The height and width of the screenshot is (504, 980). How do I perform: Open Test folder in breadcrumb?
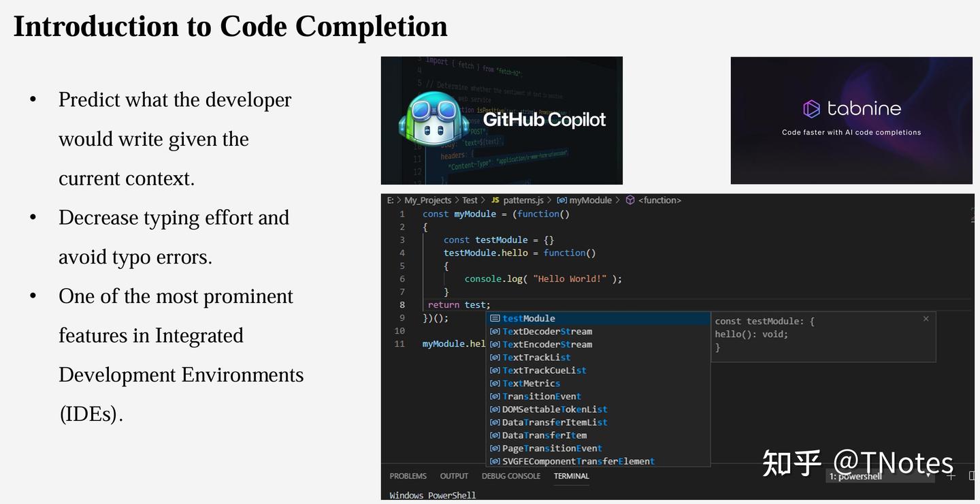pyautogui.click(x=470, y=200)
